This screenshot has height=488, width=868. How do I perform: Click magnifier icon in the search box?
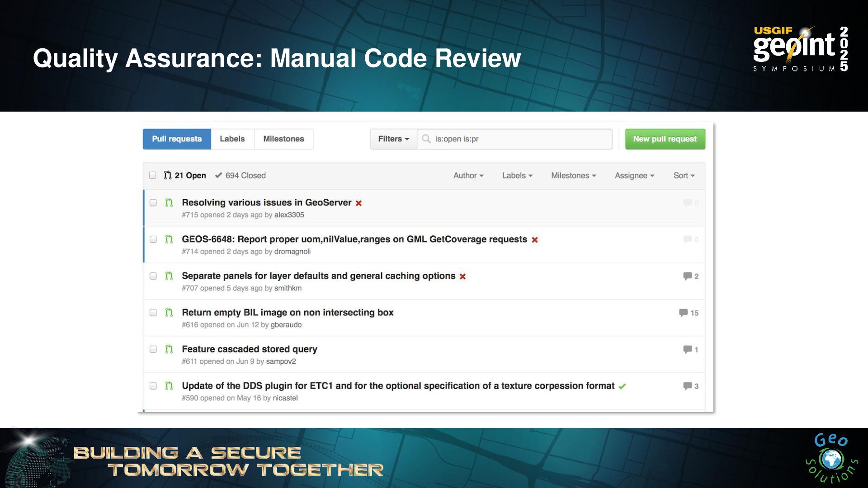(x=426, y=139)
